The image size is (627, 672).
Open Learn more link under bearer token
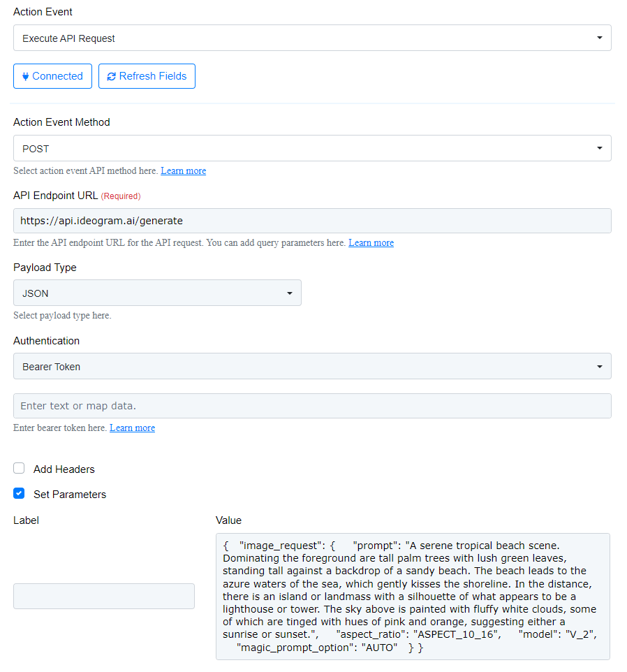coord(132,428)
